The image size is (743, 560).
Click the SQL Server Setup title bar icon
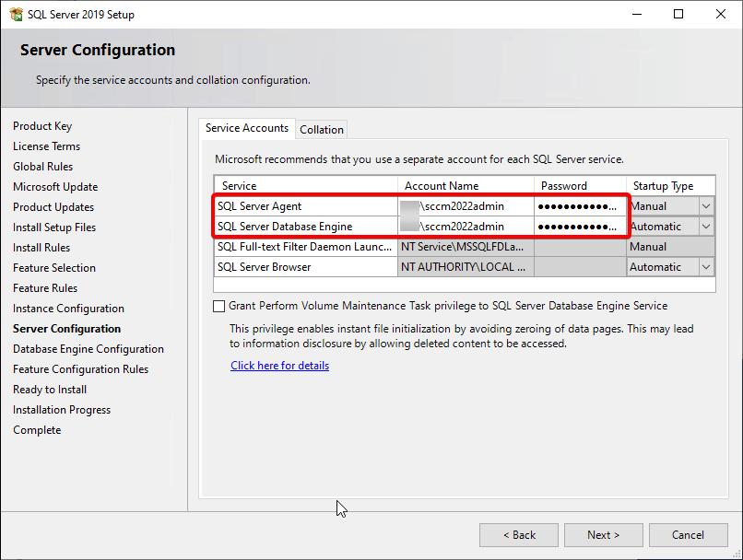(x=16, y=14)
